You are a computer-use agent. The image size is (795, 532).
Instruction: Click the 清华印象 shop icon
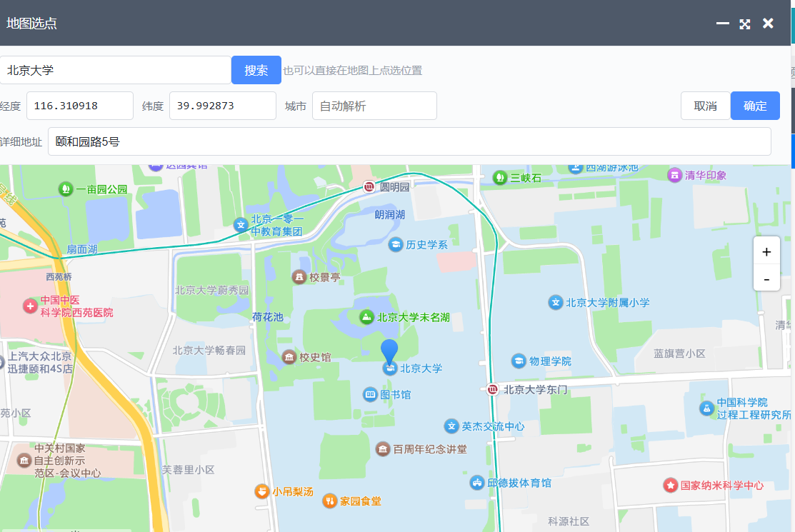(674, 175)
